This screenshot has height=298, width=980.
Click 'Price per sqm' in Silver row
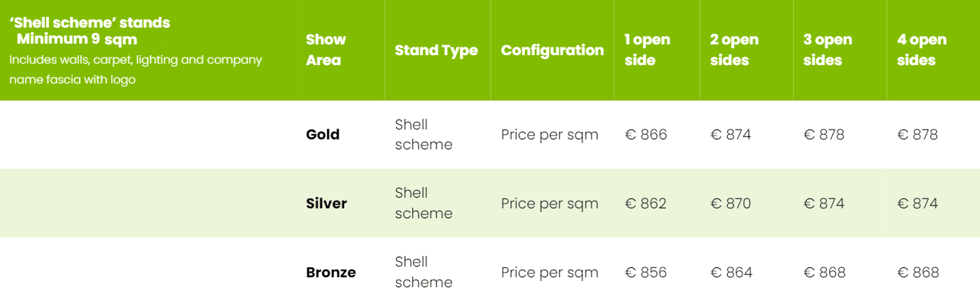549,204
